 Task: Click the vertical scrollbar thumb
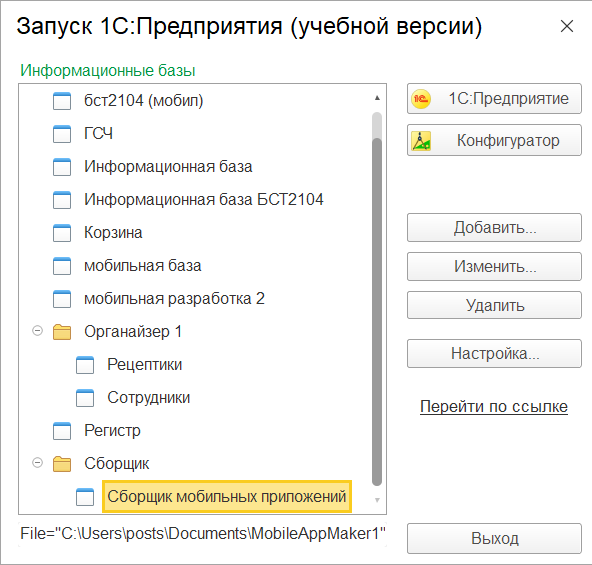pyautogui.click(x=377, y=312)
